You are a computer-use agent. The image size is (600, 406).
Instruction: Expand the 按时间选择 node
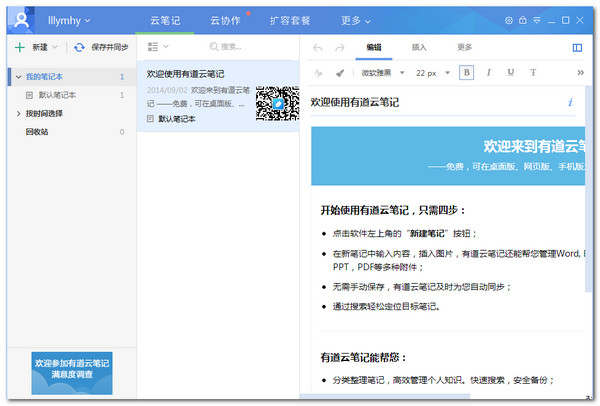(x=18, y=114)
